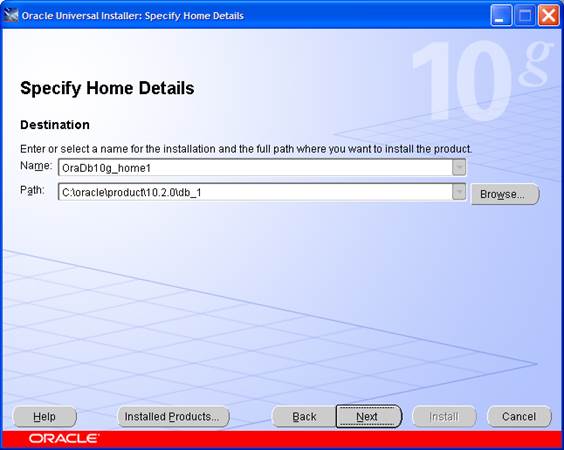The height and width of the screenshot is (450, 564).
Task: Cancel the Oracle installation
Action: click(519, 417)
